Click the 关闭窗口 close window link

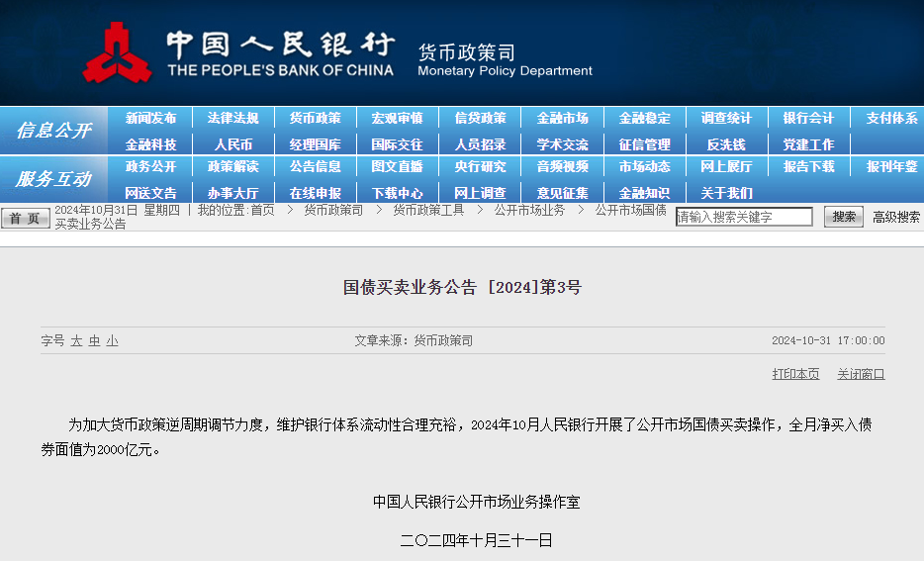coord(861,374)
